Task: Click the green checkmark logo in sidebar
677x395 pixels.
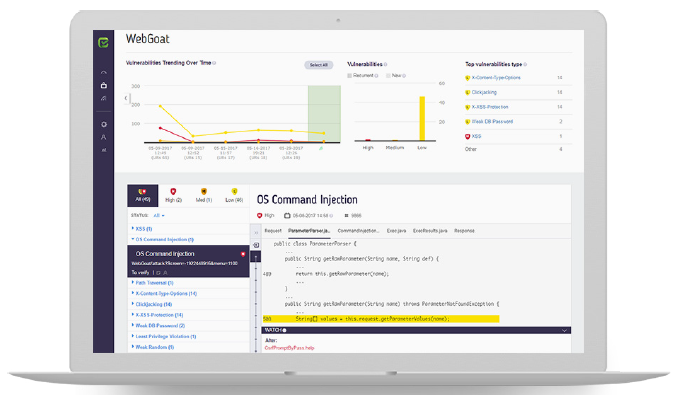Action: pos(103,43)
